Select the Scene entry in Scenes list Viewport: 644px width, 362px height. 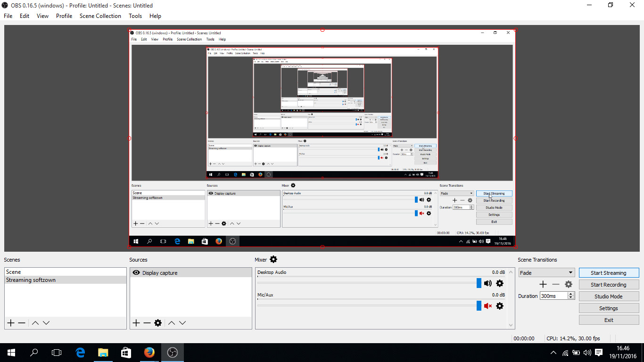[x=66, y=272]
